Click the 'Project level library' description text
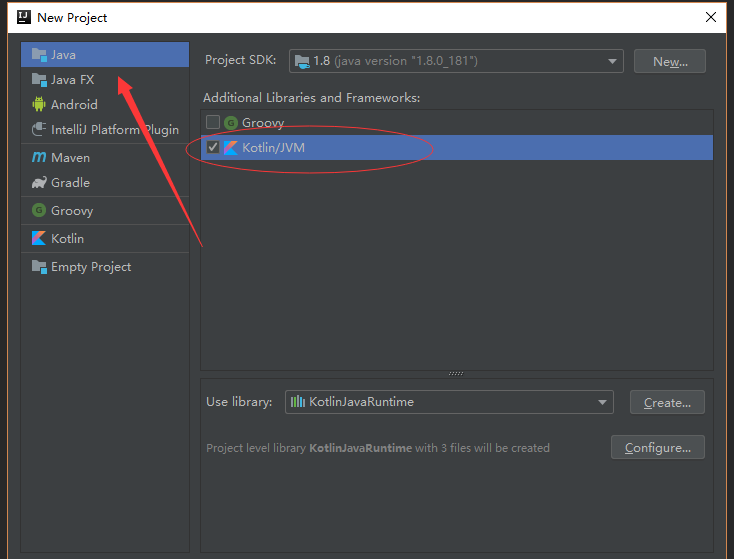Viewport: 734px width, 559px height. (x=378, y=448)
